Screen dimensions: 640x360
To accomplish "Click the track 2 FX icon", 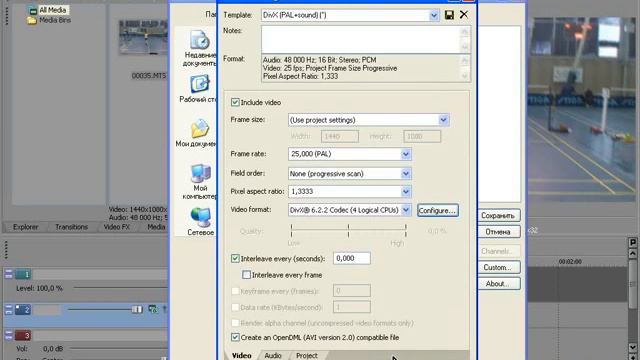I will tap(153, 310).
